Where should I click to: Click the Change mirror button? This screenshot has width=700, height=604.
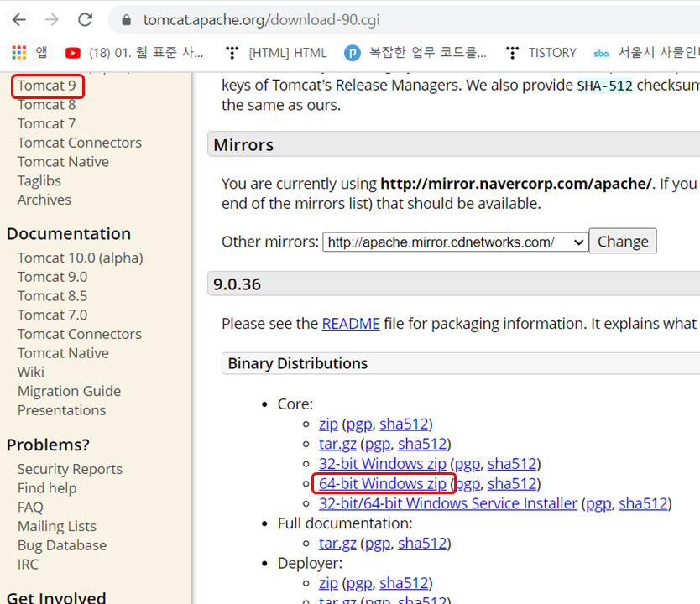click(x=623, y=242)
